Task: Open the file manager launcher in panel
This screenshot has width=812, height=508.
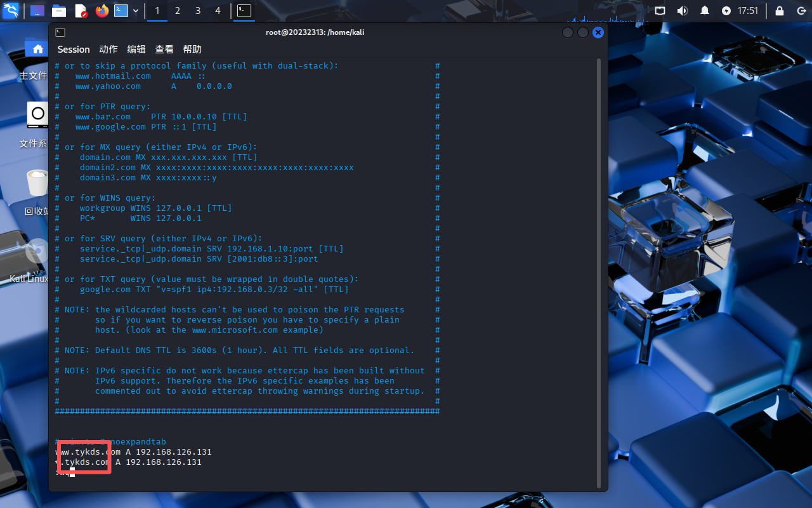Action: click(x=59, y=11)
